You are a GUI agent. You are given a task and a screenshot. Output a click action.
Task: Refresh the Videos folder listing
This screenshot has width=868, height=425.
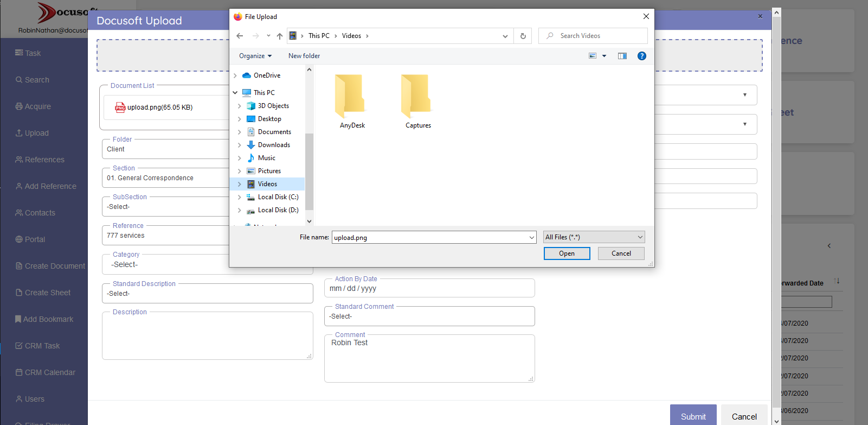(x=523, y=36)
